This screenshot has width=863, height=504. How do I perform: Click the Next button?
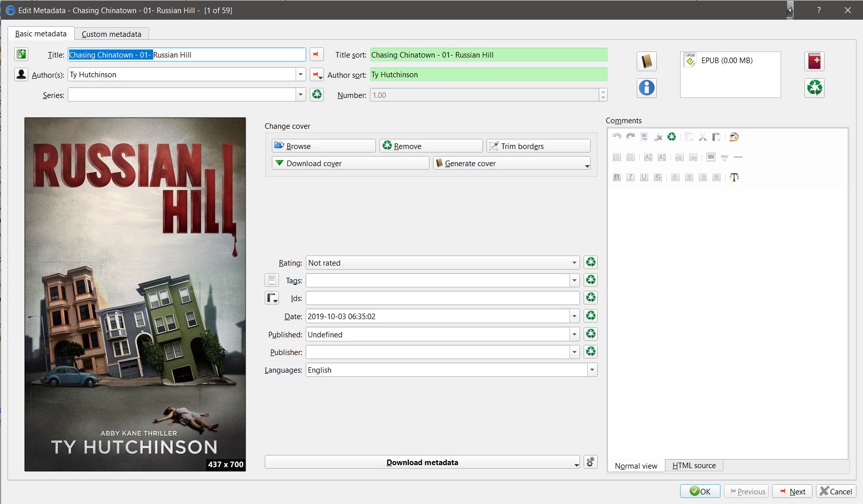click(x=792, y=491)
